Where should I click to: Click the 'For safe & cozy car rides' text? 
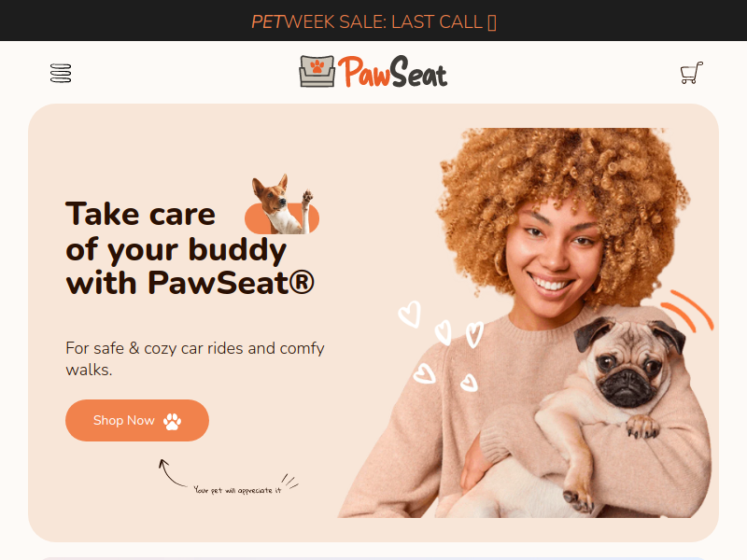tap(195, 358)
